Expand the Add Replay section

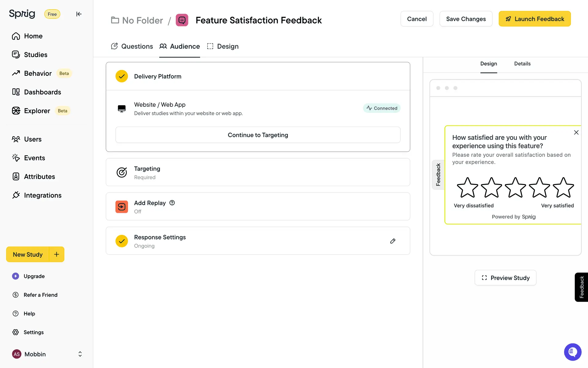tap(258, 207)
